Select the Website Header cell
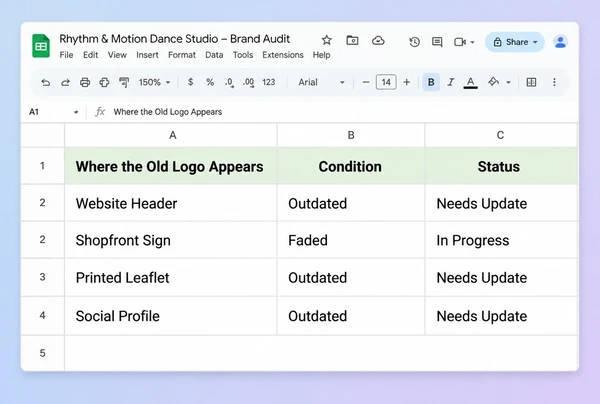The image size is (600, 404). pyautogui.click(x=171, y=204)
